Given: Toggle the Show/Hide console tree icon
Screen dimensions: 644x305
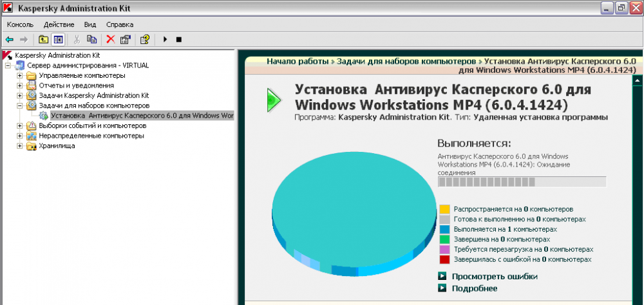Looking at the screenshot, I should [x=58, y=39].
